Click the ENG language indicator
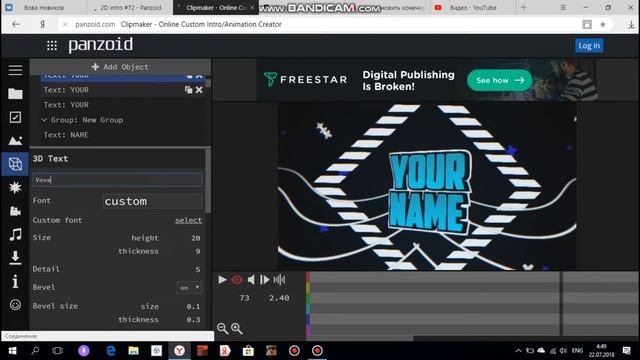The image size is (640, 360). click(x=577, y=351)
